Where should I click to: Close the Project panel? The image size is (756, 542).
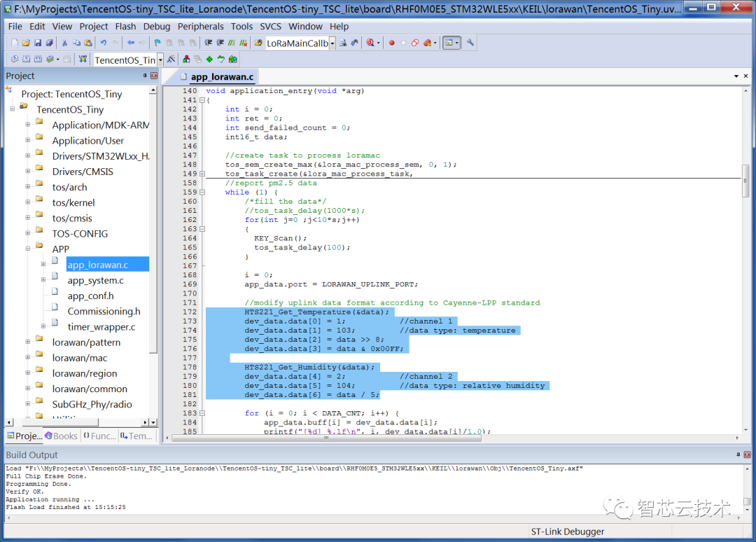pos(154,76)
